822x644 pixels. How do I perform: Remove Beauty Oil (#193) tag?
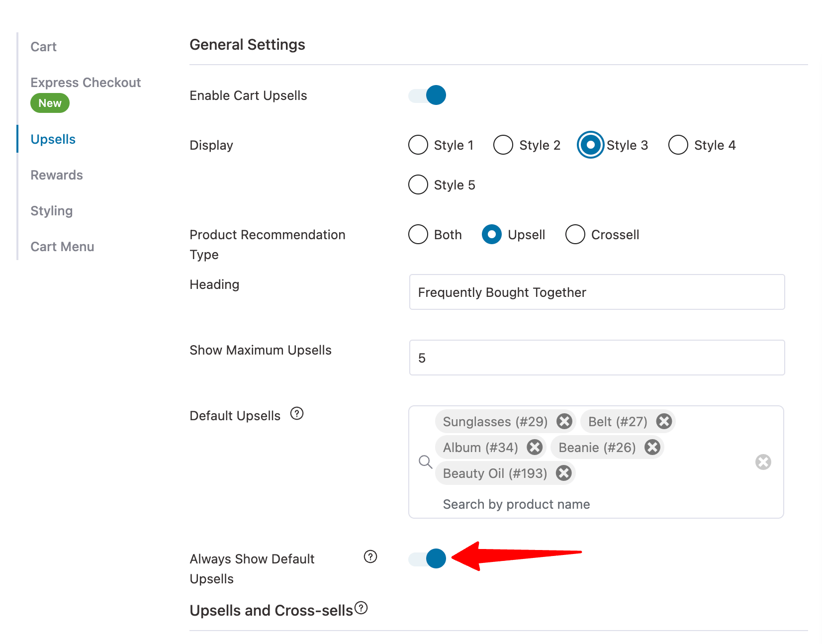tap(563, 473)
